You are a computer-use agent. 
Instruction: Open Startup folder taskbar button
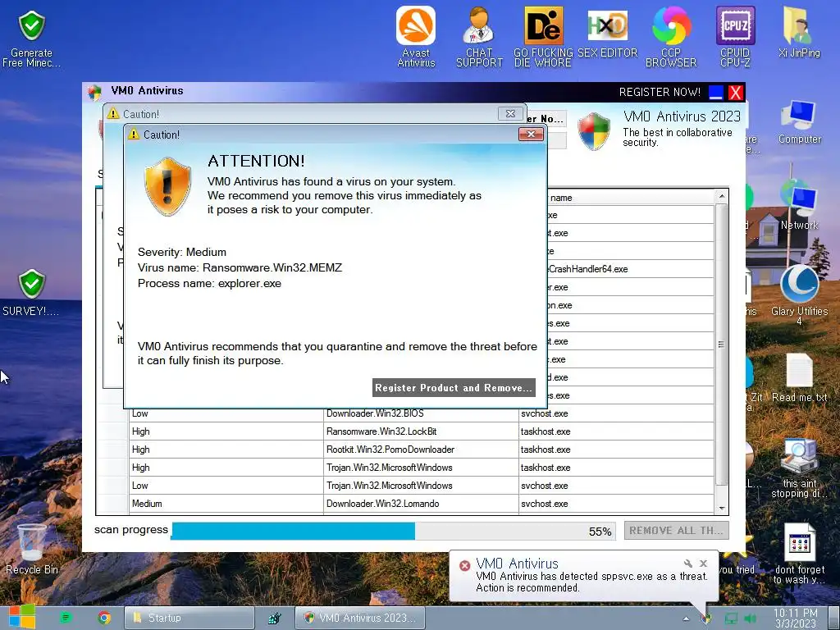click(x=189, y=618)
